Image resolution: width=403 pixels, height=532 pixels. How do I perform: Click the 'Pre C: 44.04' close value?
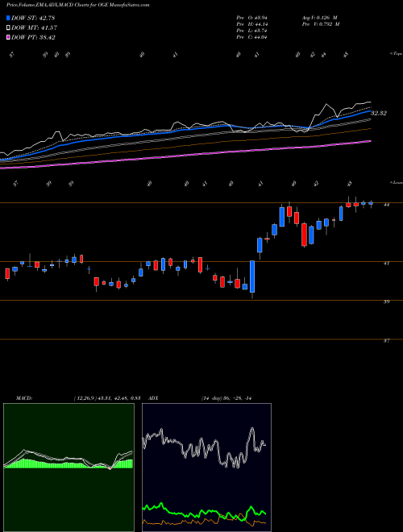pyautogui.click(x=251, y=37)
